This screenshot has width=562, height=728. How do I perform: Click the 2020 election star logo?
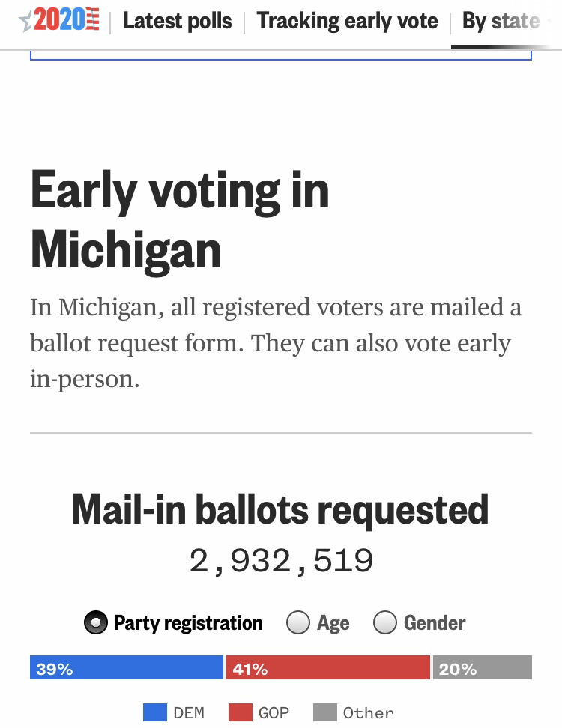coord(59,20)
